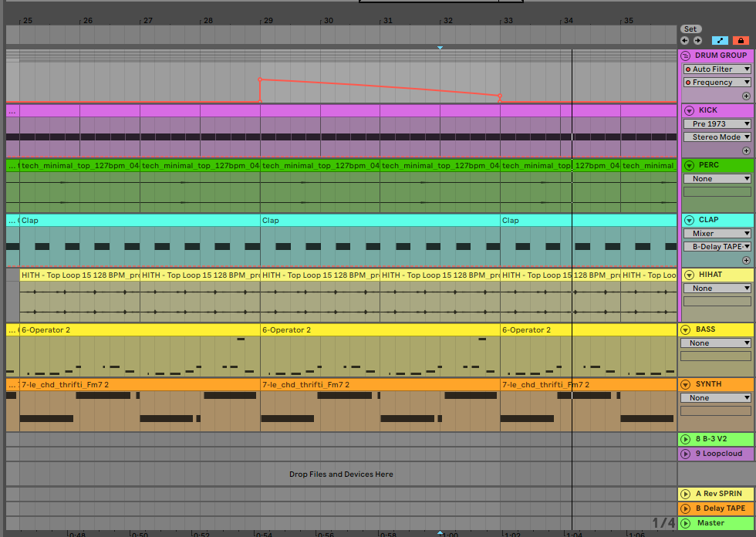This screenshot has width=756, height=537.
Task: Fold the HIHAT track
Action: (689, 275)
